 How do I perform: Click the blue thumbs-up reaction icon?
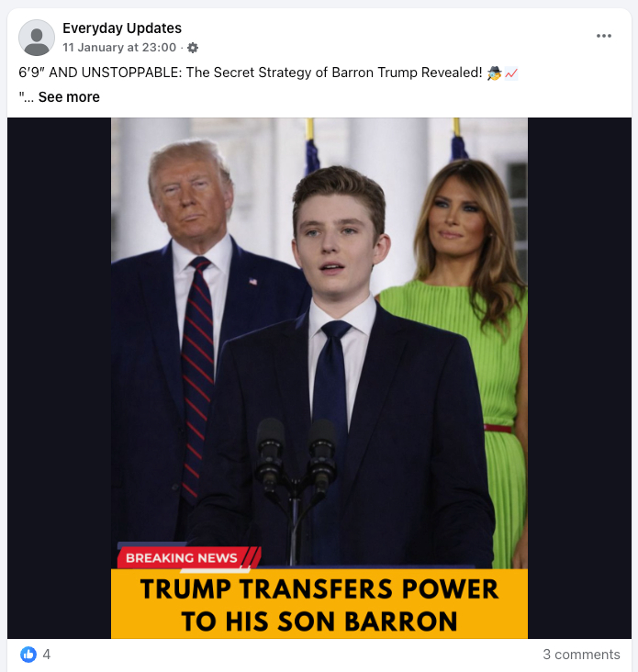(28, 655)
